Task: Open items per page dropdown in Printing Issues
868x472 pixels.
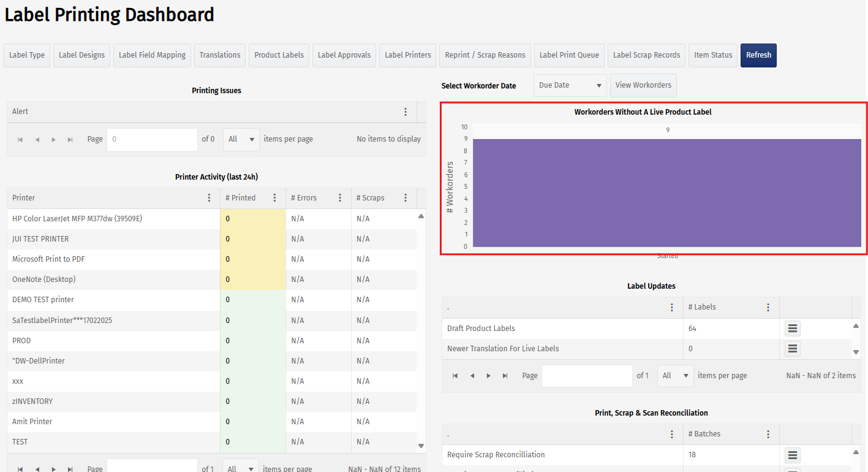Action: (241, 139)
